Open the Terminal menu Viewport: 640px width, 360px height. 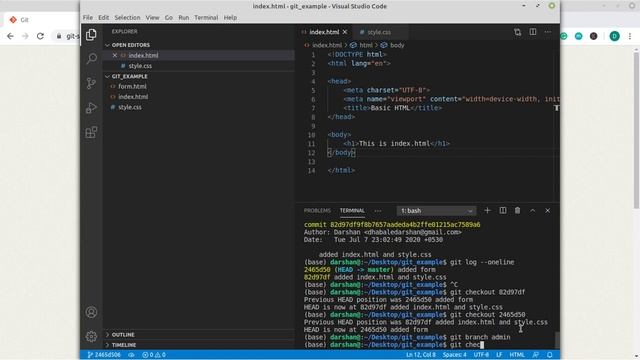pyautogui.click(x=206, y=18)
